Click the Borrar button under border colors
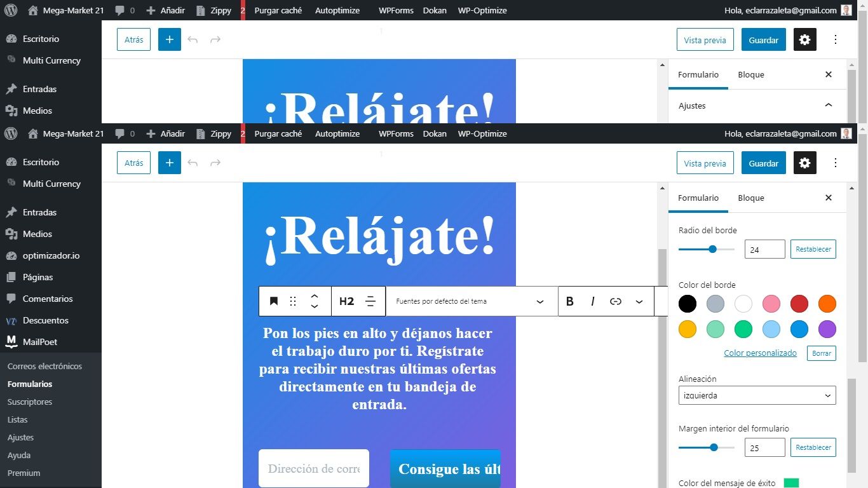Viewport: 868px width, 488px height. click(822, 353)
